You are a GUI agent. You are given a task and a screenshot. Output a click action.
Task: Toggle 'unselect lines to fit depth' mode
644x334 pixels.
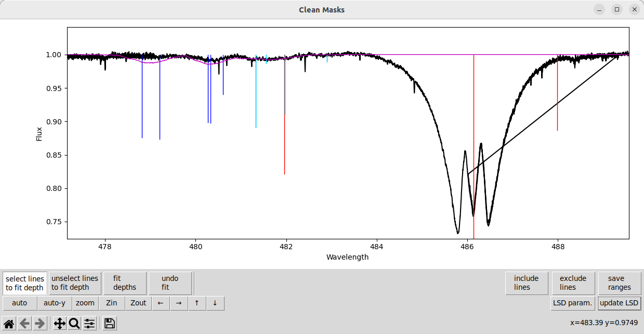[75, 283]
